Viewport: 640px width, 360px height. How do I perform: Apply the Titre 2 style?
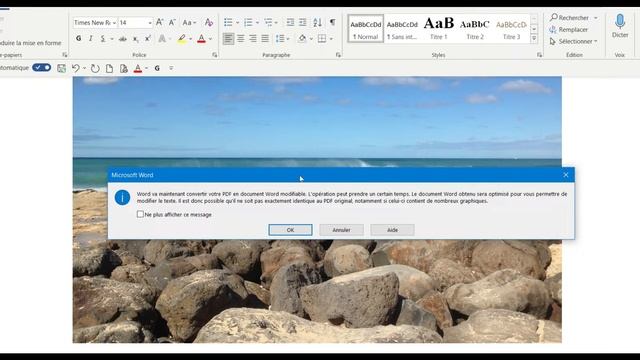pos(475,29)
